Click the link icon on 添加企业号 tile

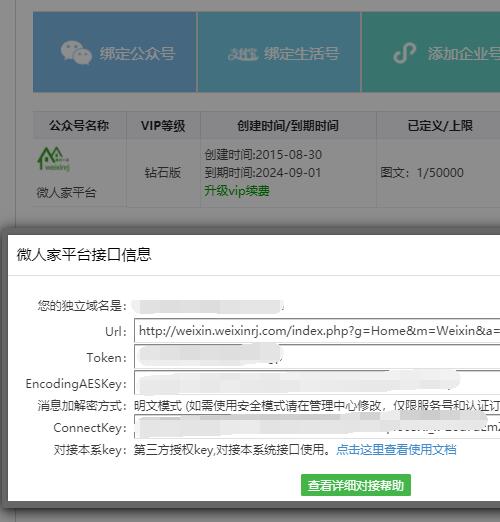point(405,53)
